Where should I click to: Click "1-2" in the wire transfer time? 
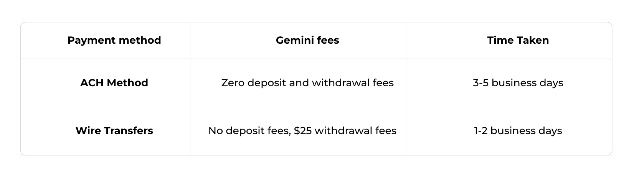481,131
